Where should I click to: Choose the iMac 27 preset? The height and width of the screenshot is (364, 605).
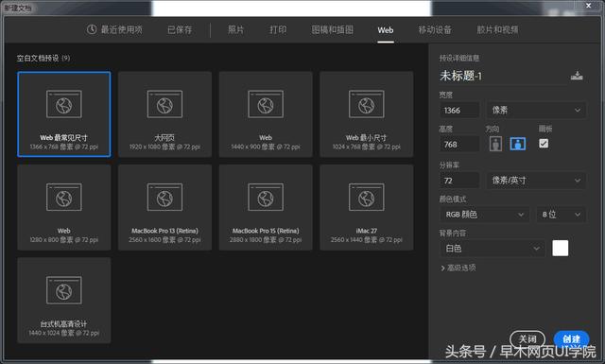(367, 207)
